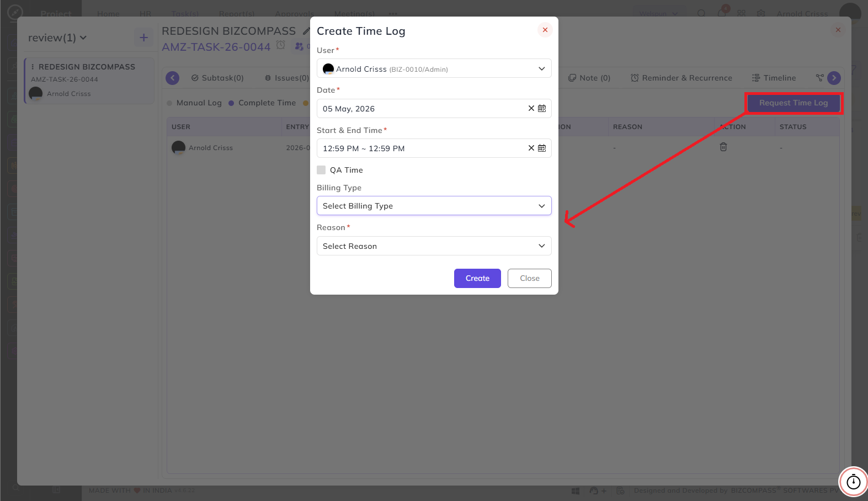This screenshot has height=501, width=868.
Task: Open the Report(s) menu in top navigation
Action: (x=237, y=13)
